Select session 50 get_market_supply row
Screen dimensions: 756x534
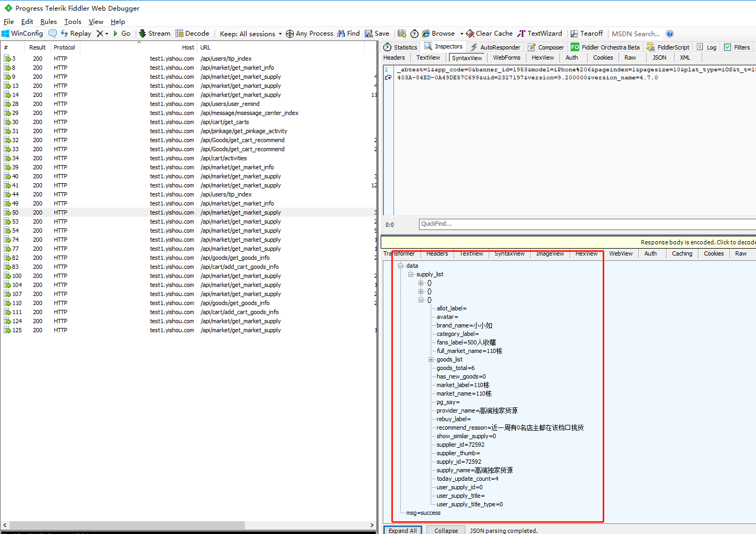(x=188, y=212)
